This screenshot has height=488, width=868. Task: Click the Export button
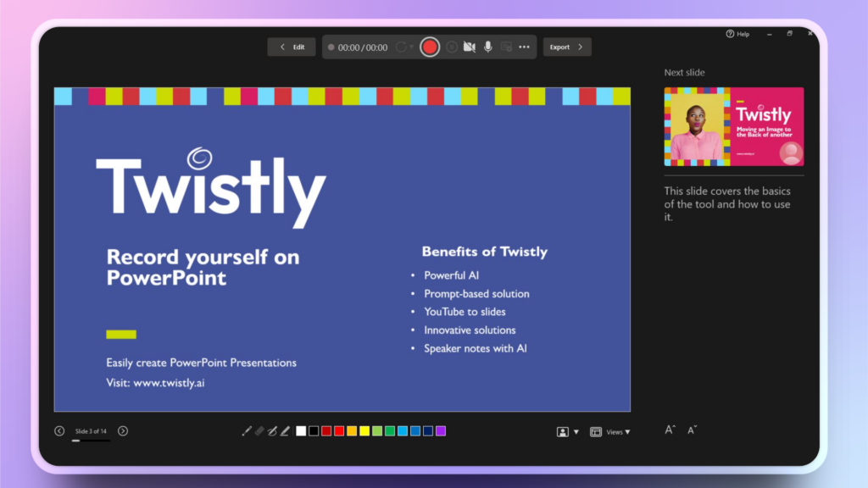tap(567, 47)
